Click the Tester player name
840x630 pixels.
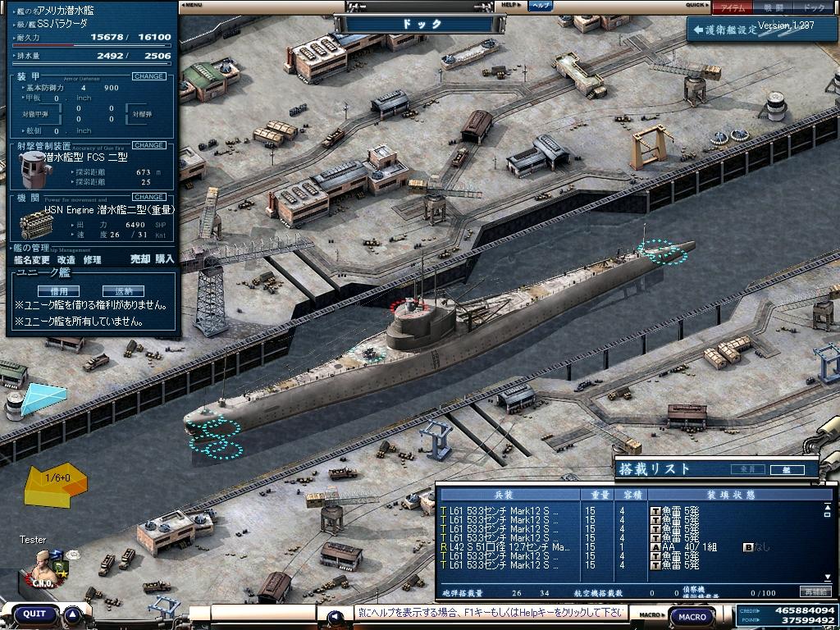tap(33, 540)
